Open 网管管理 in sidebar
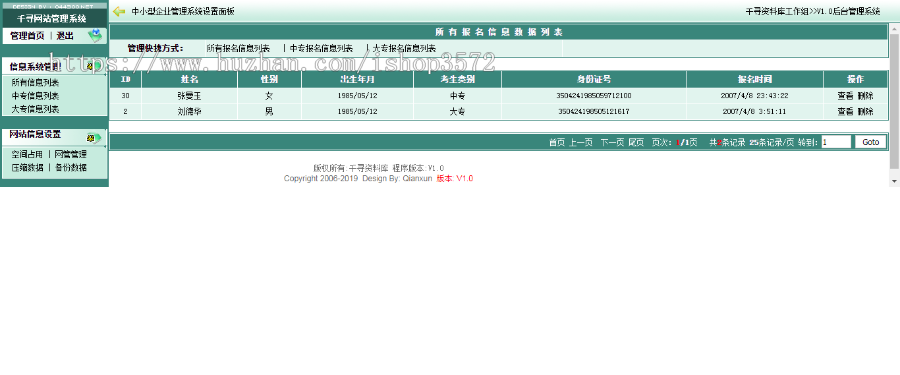 coord(71,154)
